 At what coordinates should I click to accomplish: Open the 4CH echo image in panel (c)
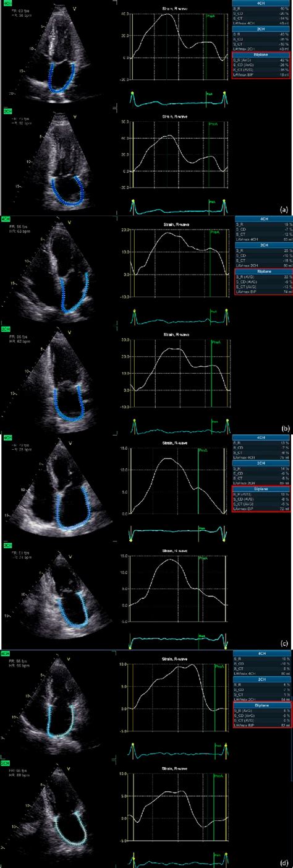59,489
